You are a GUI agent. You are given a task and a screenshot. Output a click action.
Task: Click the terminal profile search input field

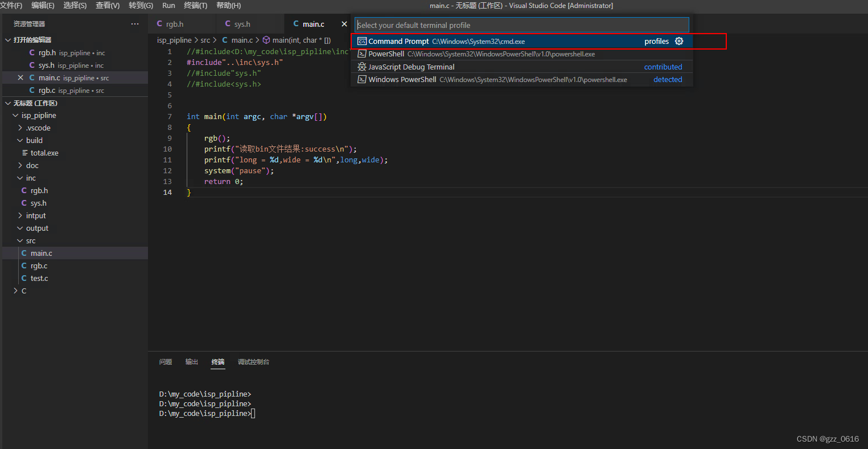(521, 25)
